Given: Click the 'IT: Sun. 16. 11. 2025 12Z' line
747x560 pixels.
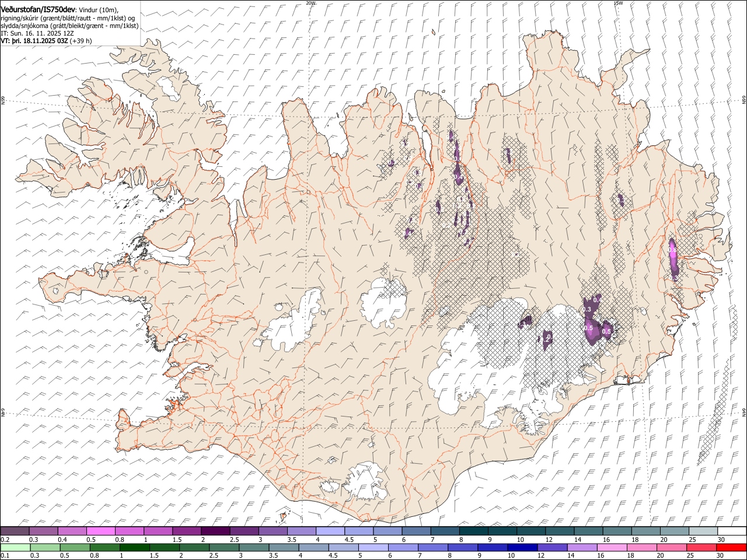Looking at the screenshot, I should [37, 34].
